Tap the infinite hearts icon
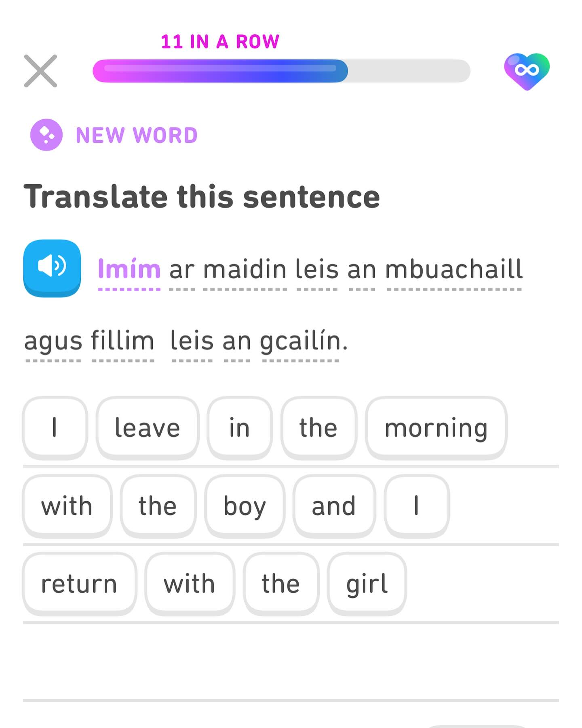582x728 pixels. pos(527,71)
